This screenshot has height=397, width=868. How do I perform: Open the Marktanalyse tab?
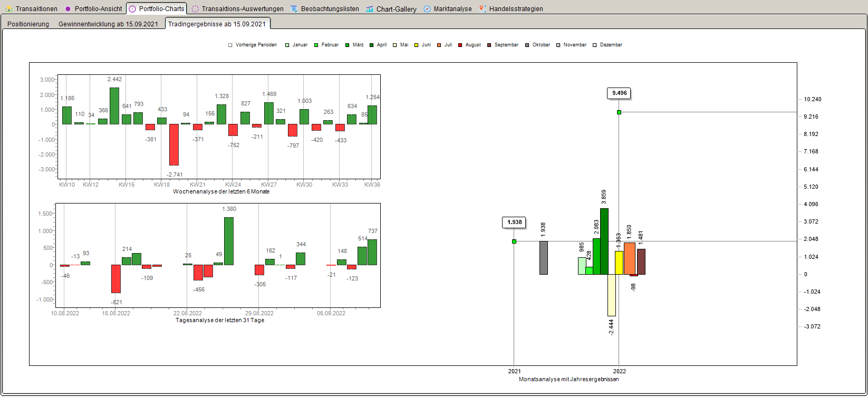[448, 9]
